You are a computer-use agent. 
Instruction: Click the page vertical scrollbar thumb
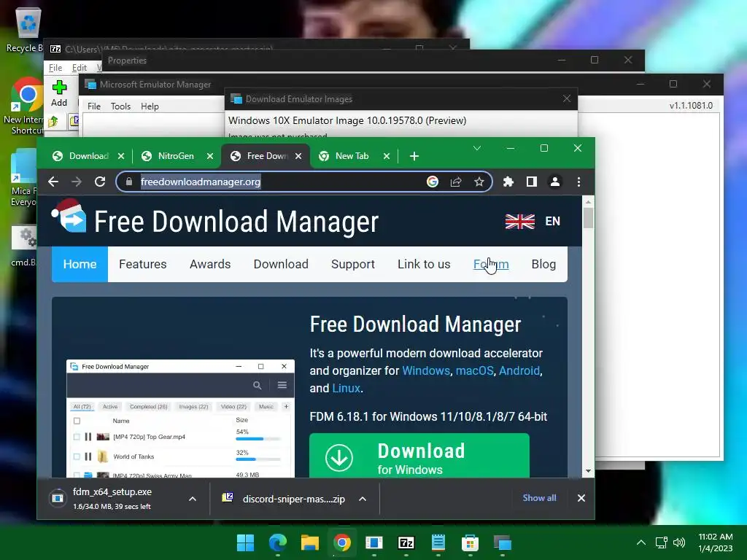pyautogui.click(x=589, y=219)
